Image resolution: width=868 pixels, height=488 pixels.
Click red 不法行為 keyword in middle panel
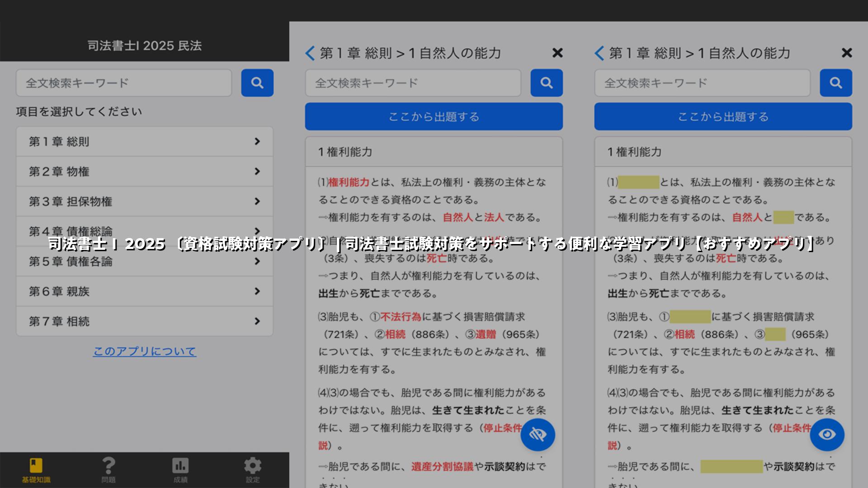401,317
